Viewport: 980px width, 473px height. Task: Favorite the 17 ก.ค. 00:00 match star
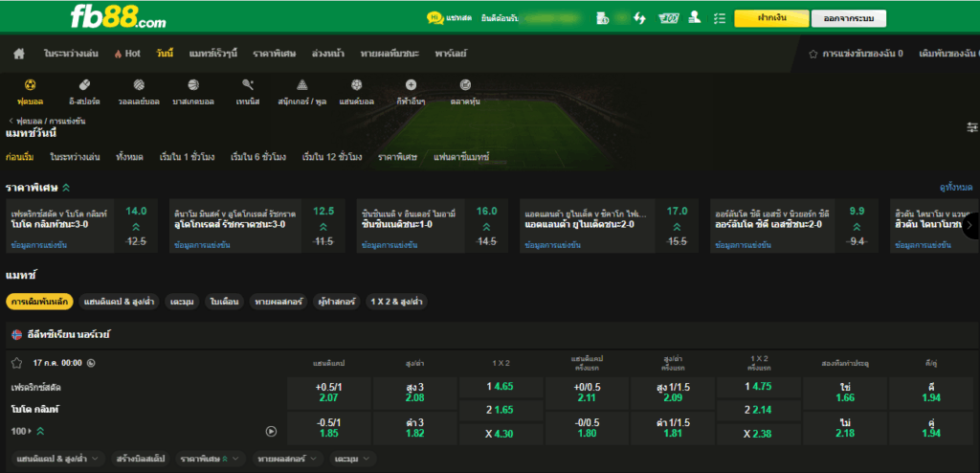click(17, 363)
